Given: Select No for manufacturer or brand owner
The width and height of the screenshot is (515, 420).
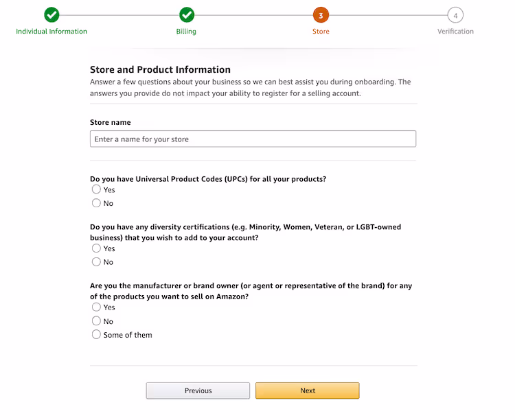Looking at the screenshot, I should (96, 320).
